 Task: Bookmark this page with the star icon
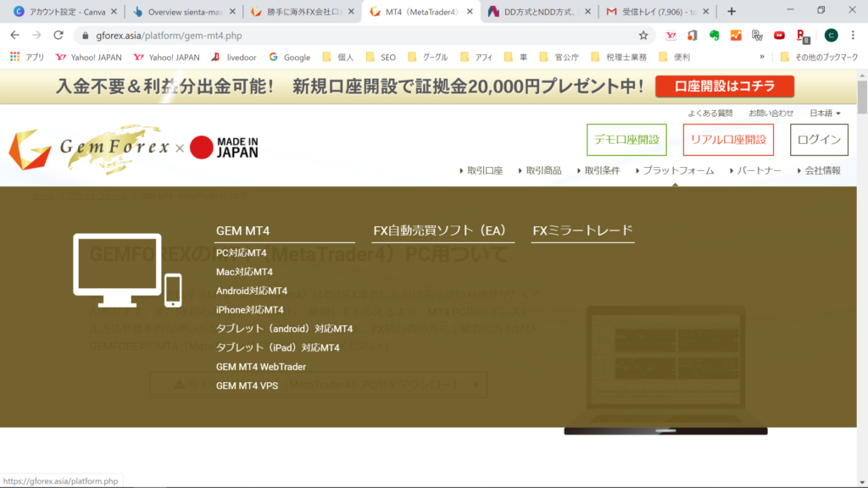[643, 36]
